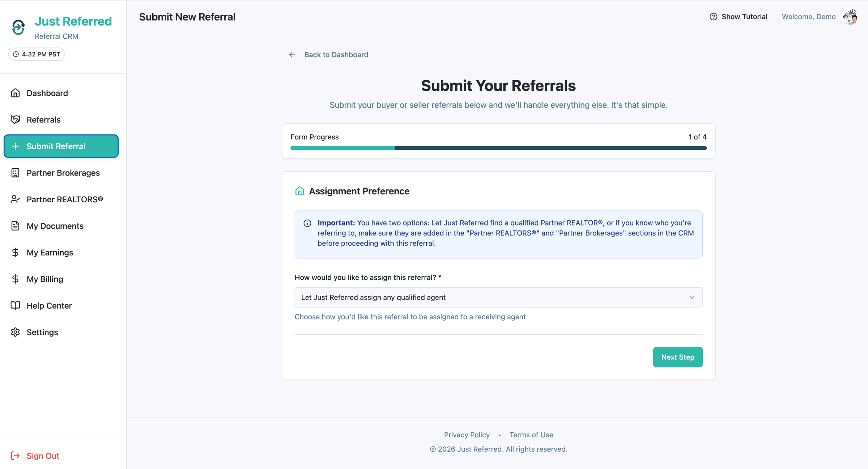The width and height of the screenshot is (868, 469).
Task: Open the referral assignment dropdown
Action: click(498, 297)
